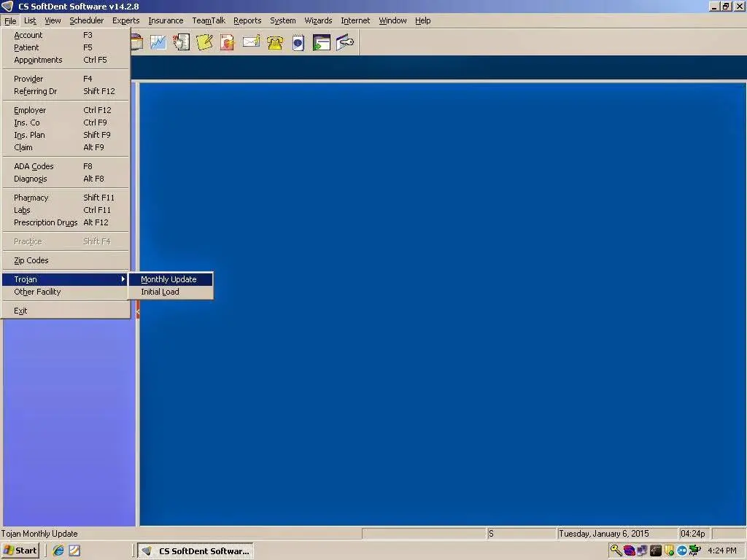The height and width of the screenshot is (560, 747).
Task: Click status bar date 'Tuesday, January 6, 2015'
Action: coord(603,534)
